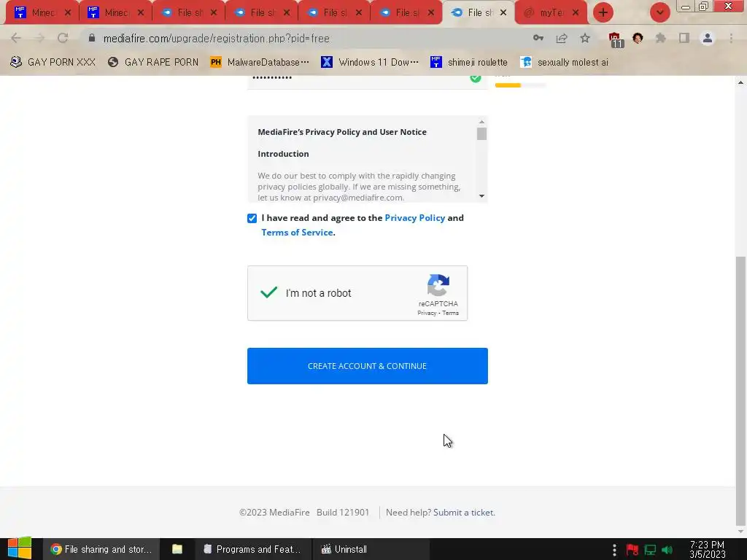
Task: Switch to the Uninstall taskbar window
Action: click(371, 549)
